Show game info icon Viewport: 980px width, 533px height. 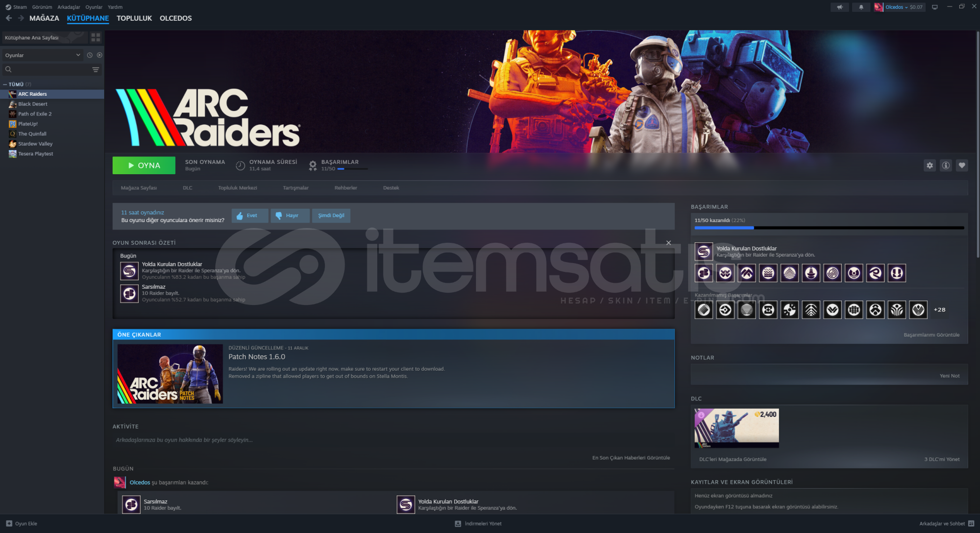[x=945, y=165]
